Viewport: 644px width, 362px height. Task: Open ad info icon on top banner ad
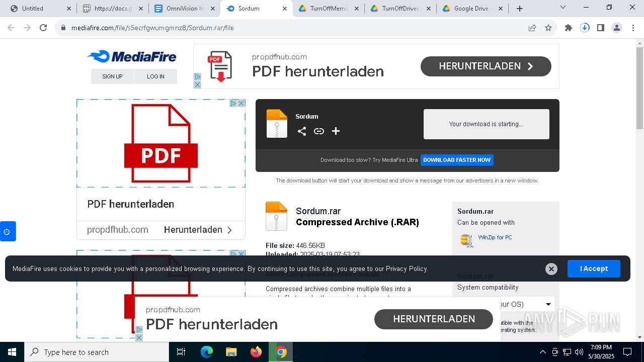[x=197, y=77]
